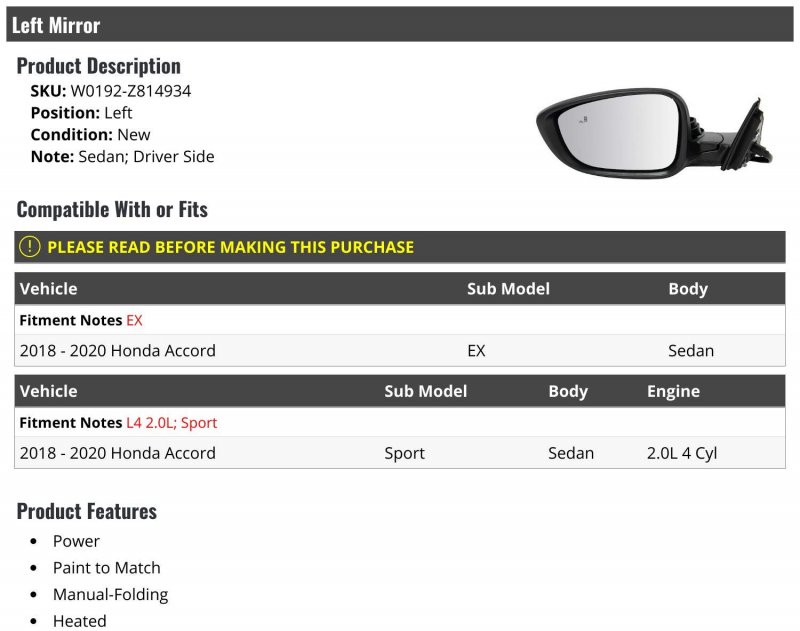800x631 pixels.
Task: Click the "Manual-Folding" feature item
Action: 110,594
